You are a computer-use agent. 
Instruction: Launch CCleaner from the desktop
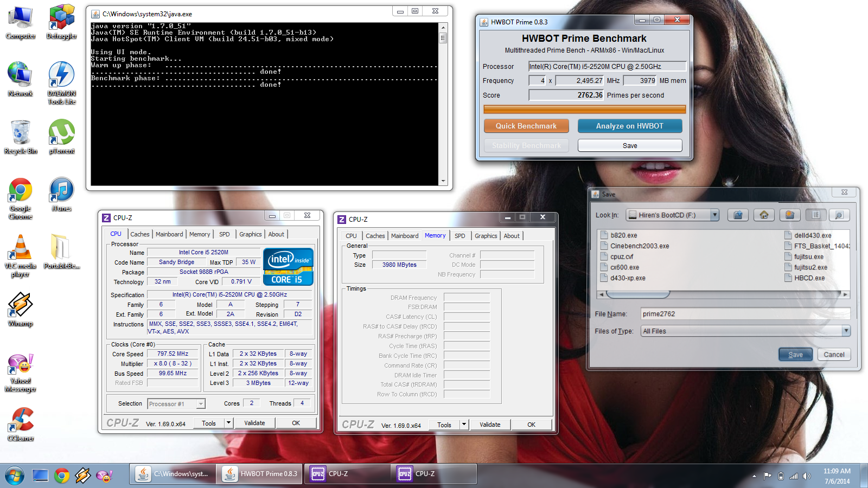click(x=21, y=424)
